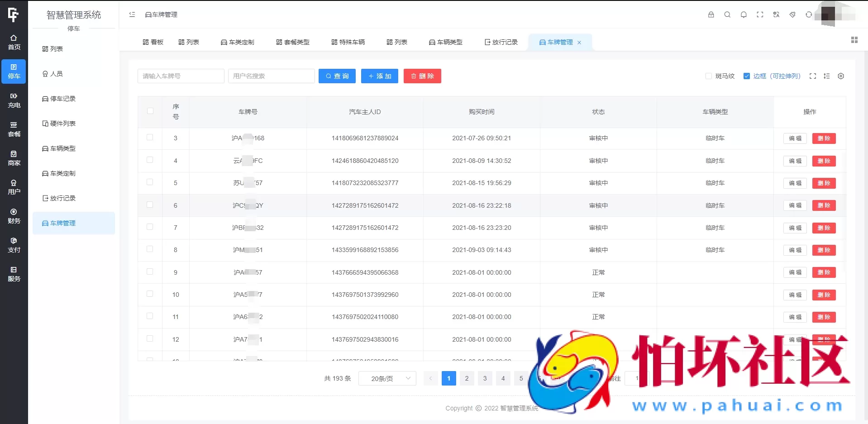Click the 查询 search button

pos(337,76)
